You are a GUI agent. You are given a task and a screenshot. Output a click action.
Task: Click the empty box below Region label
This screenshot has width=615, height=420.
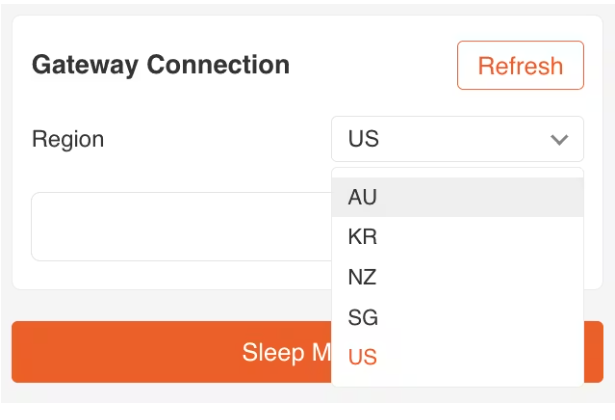pos(180,226)
